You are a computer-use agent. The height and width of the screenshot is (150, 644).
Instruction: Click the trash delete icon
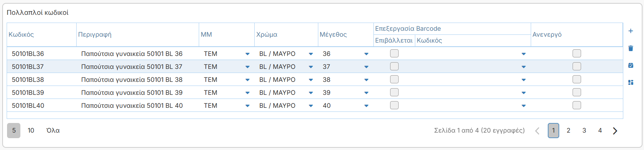(631, 48)
